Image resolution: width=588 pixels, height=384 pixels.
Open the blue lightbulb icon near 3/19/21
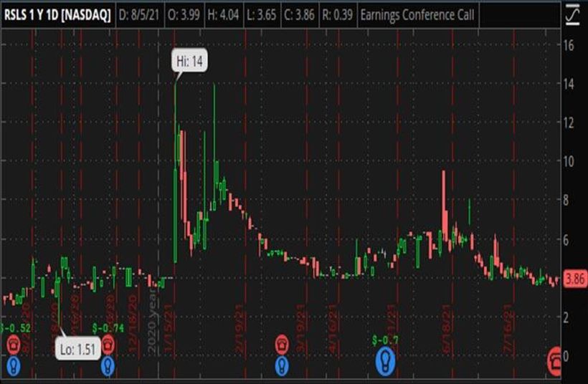[x=282, y=366]
